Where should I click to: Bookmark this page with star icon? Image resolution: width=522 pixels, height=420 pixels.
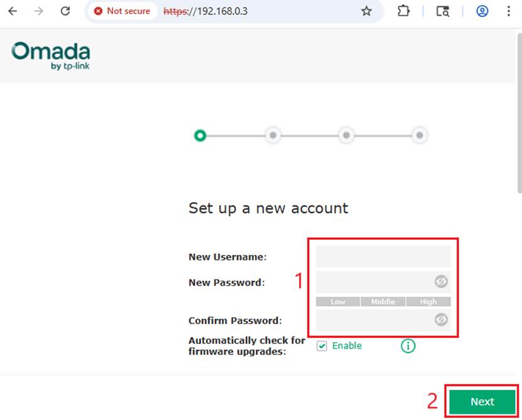[x=366, y=11]
